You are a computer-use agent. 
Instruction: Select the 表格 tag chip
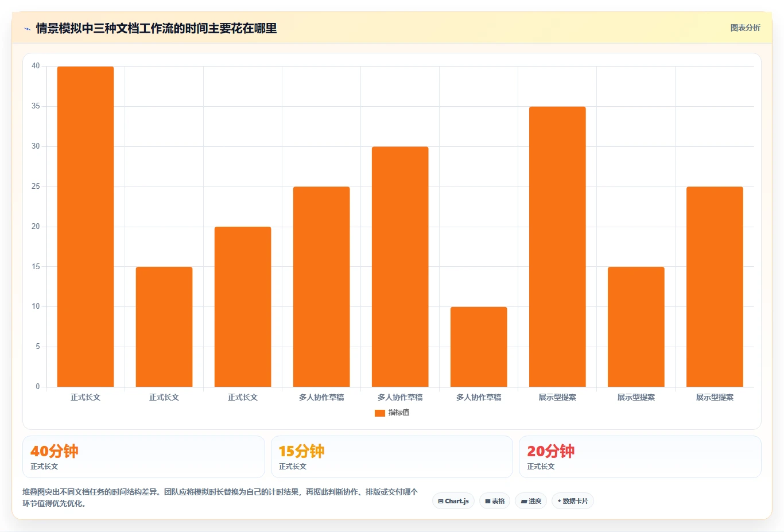[x=495, y=501]
